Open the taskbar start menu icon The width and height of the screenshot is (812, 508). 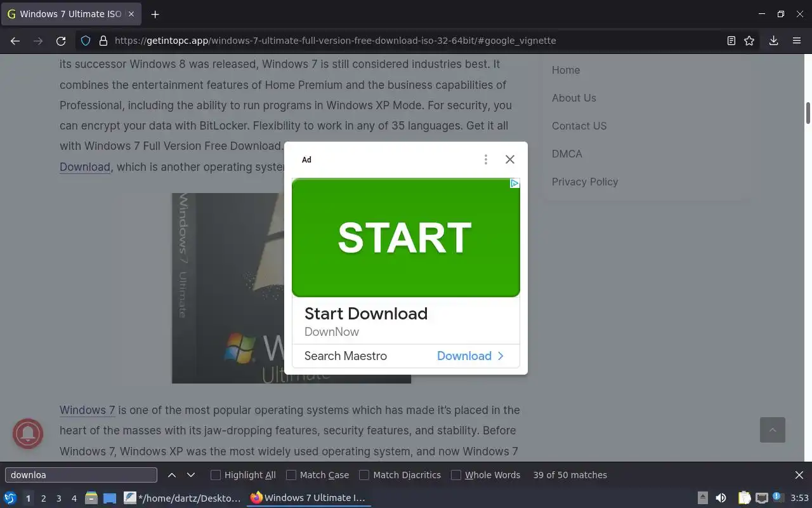pos(10,498)
